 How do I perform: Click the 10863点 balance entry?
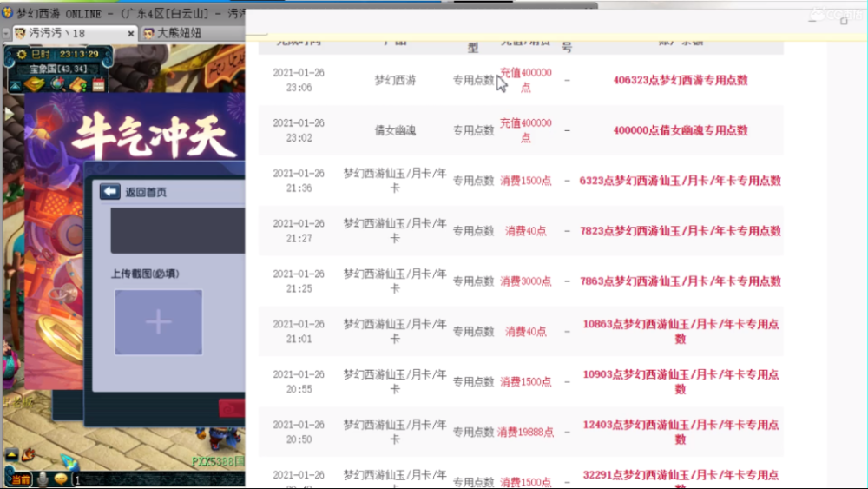click(x=681, y=331)
